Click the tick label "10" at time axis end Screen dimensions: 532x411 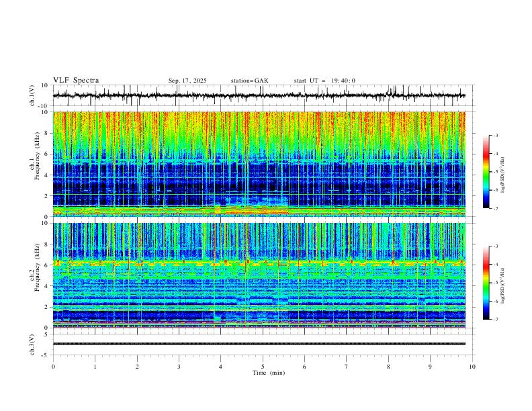(x=472, y=367)
